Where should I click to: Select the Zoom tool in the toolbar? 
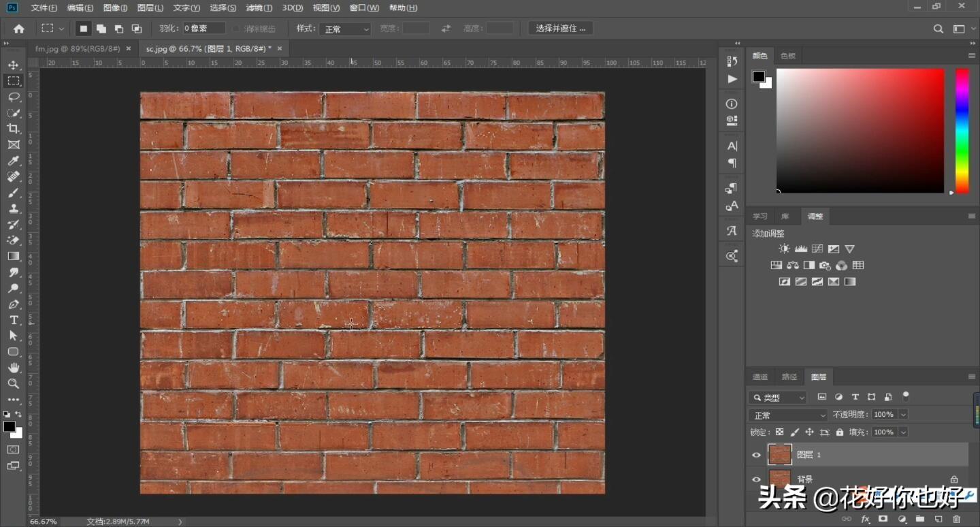click(x=13, y=384)
